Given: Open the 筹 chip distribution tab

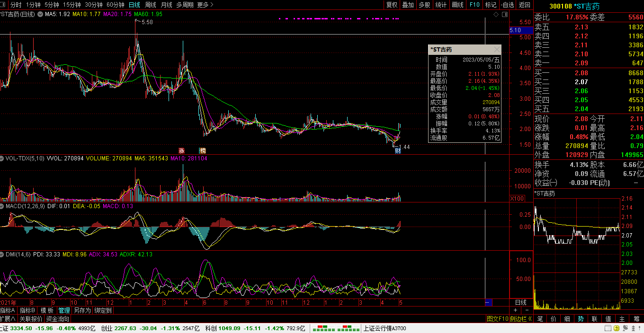Looking at the screenshot, I should 636,319.
